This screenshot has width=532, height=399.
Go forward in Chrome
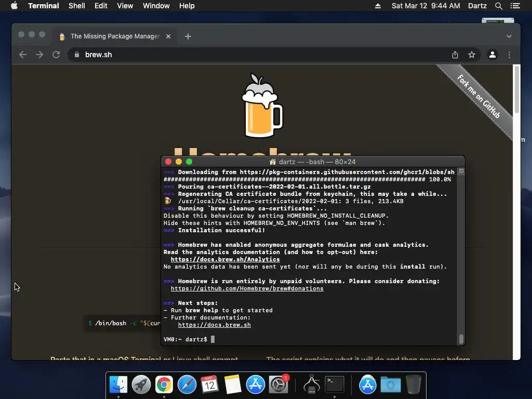coord(39,55)
